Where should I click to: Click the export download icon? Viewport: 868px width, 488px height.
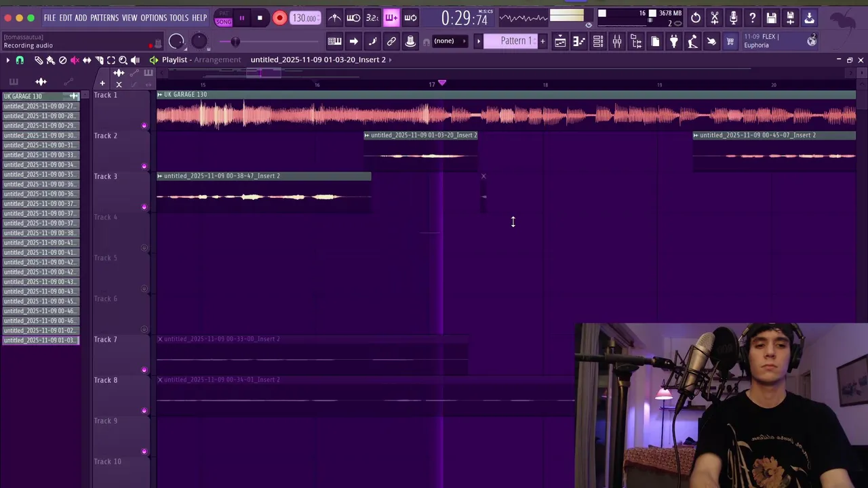[809, 18]
